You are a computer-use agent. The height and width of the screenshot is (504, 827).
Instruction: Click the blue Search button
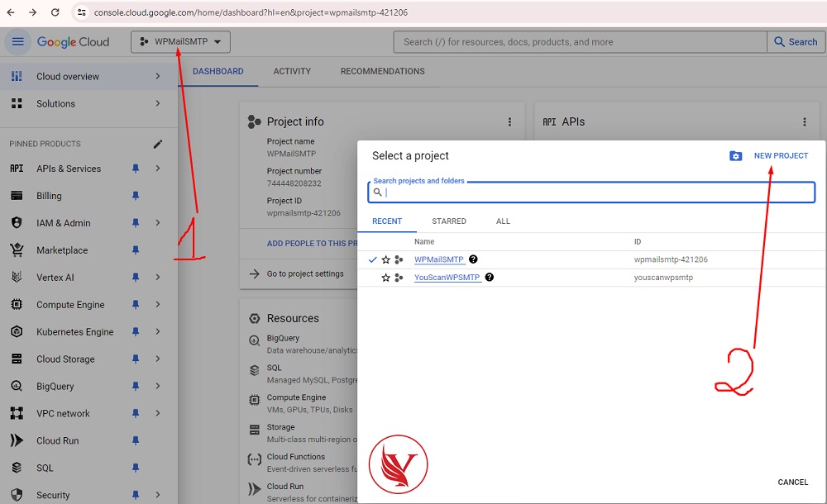tap(796, 42)
